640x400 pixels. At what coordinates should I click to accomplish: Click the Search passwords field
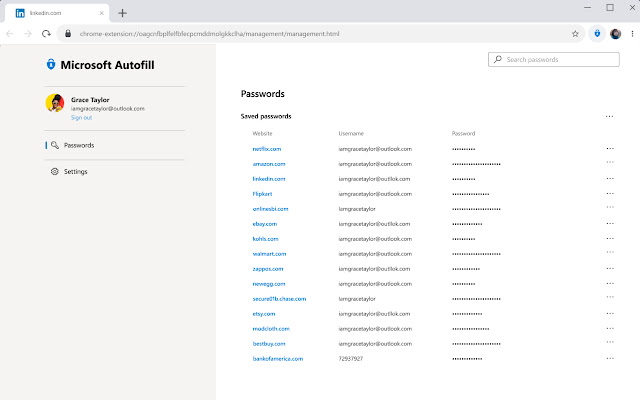coord(558,60)
